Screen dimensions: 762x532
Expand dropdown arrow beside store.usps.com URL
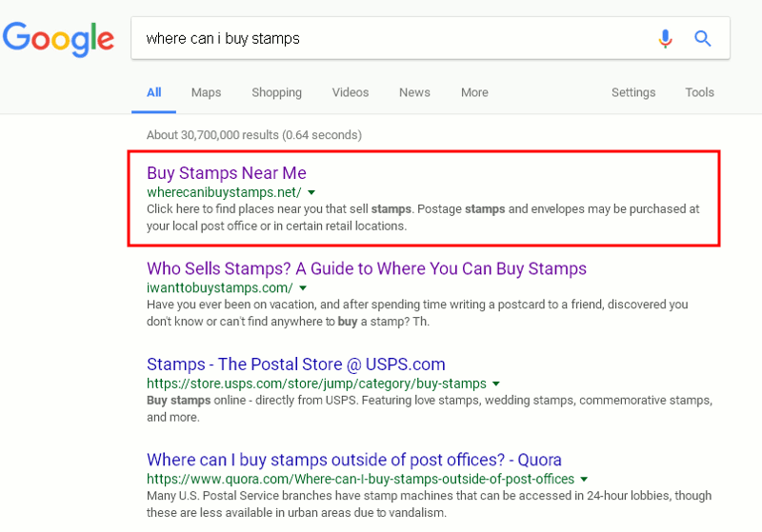pyautogui.click(x=496, y=384)
